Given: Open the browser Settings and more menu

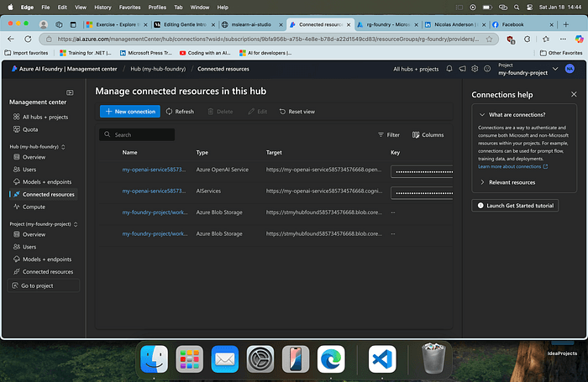Looking at the screenshot, I should point(563,39).
